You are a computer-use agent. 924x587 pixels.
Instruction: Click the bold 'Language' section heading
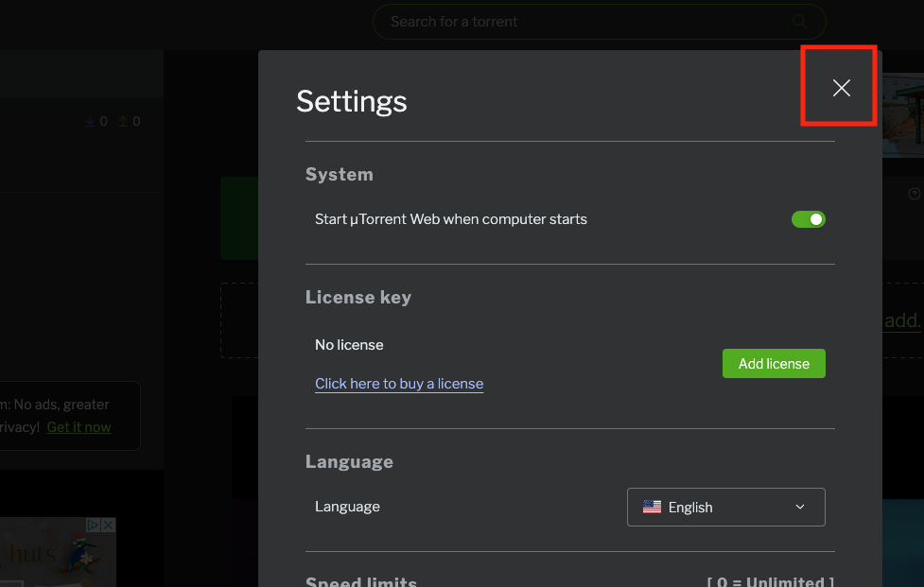click(x=349, y=461)
